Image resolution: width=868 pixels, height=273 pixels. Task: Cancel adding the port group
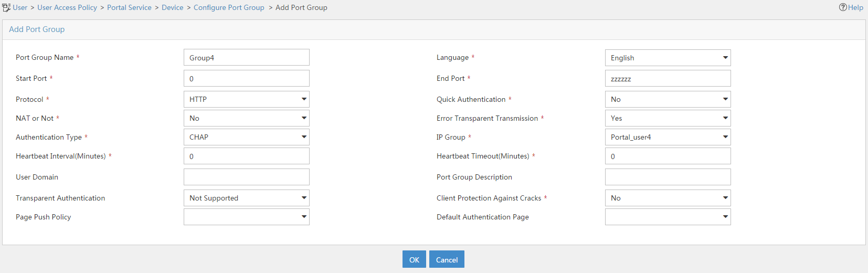coord(447,259)
